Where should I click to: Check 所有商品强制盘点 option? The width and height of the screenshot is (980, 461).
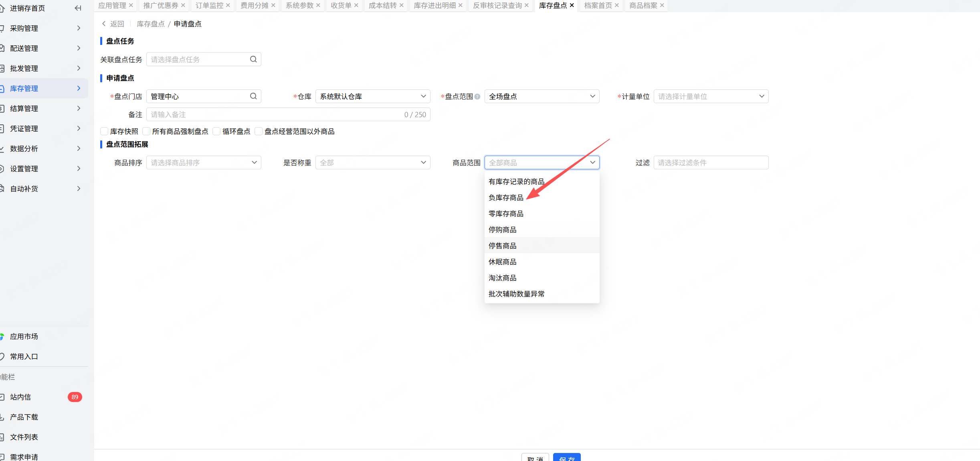click(x=146, y=131)
